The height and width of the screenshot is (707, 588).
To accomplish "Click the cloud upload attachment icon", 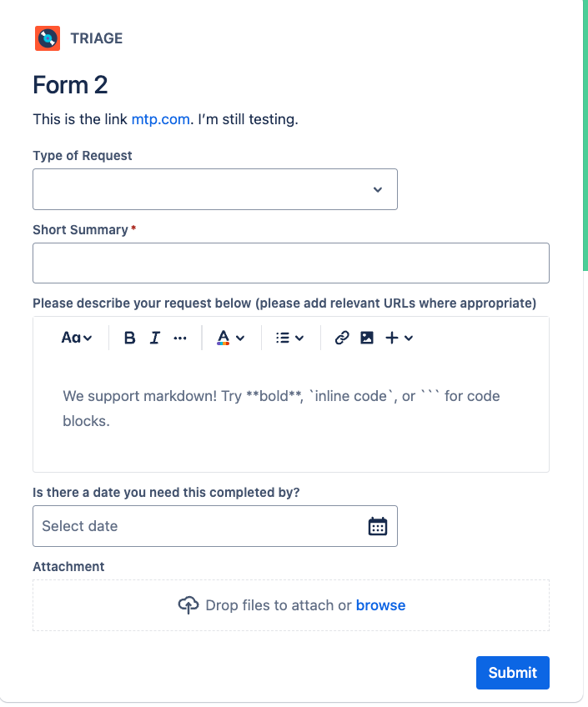I will [189, 604].
